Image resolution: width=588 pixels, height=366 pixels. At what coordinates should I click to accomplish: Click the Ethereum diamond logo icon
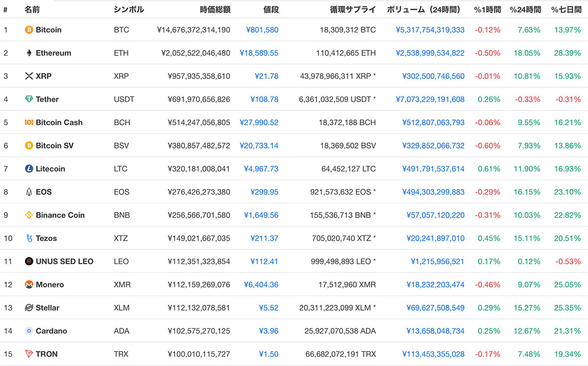click(29, 53)
